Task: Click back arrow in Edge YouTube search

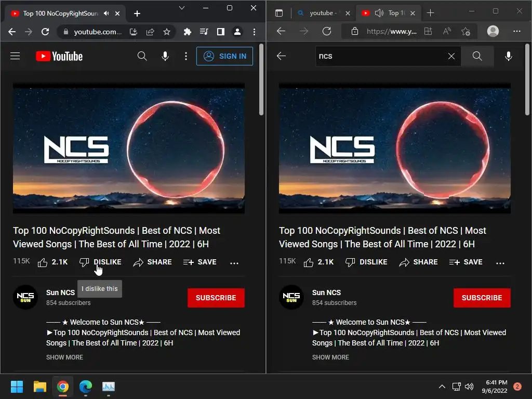Action: click(281, 56)
